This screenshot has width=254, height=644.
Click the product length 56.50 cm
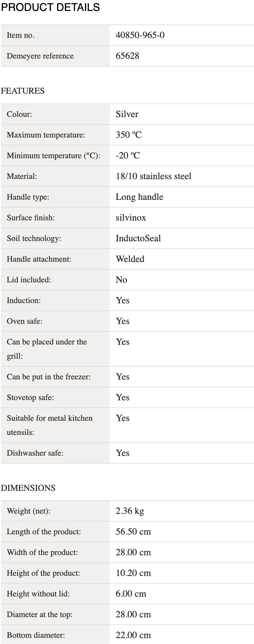pos(133,532)
